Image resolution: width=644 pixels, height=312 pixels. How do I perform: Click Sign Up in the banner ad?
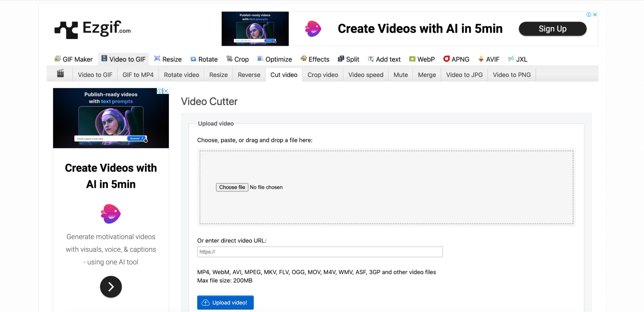[x=552, y=29]
